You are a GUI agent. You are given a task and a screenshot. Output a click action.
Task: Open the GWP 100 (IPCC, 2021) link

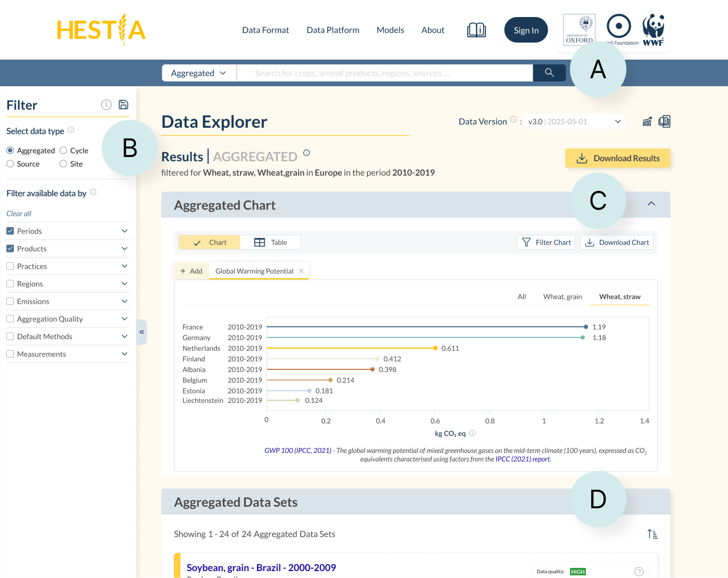[298, 450]
